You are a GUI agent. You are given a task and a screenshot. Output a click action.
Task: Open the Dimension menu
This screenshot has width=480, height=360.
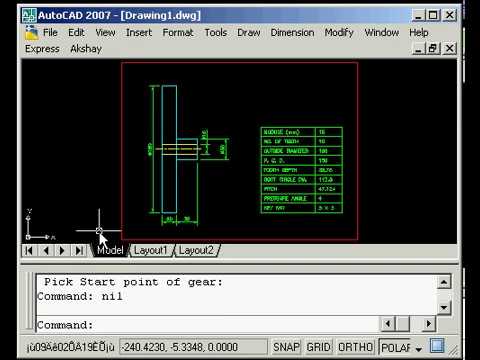[292, 33]
